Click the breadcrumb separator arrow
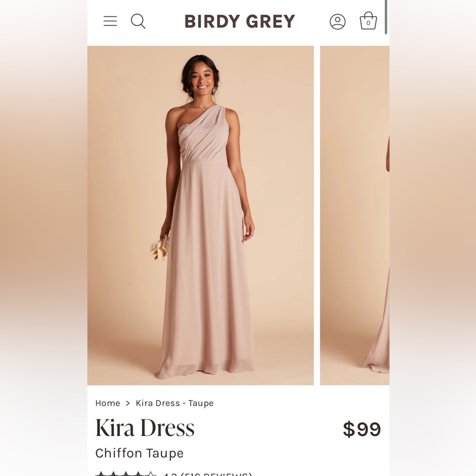Screen dimensions: 476x476 click(128, 403)
